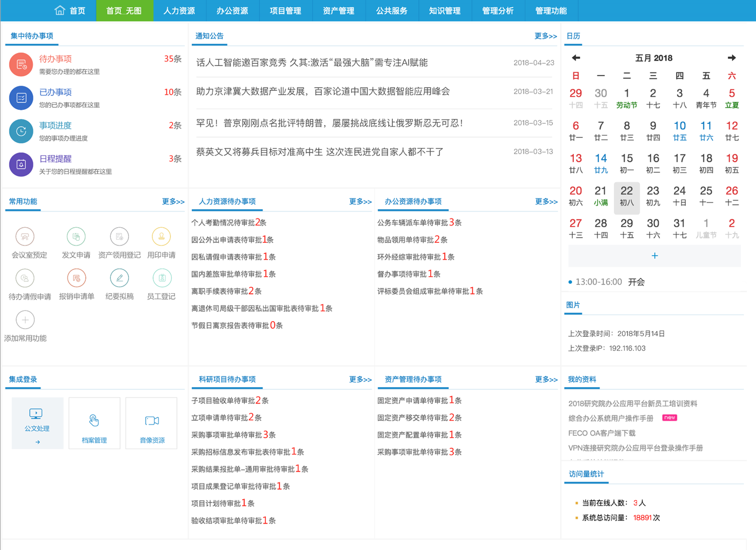Open the blue 已办事项 icon
The height and width of the screenshot is (550, 756).
click(x=21, y=98)
